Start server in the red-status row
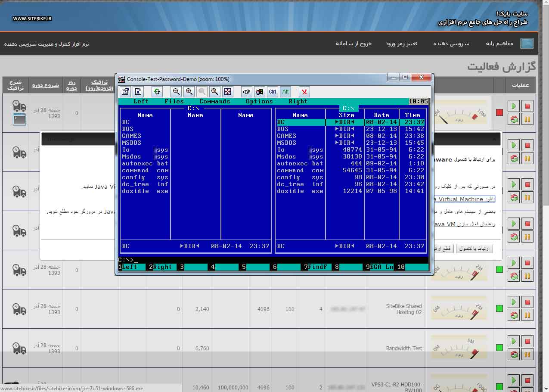 tap(513, 106)
